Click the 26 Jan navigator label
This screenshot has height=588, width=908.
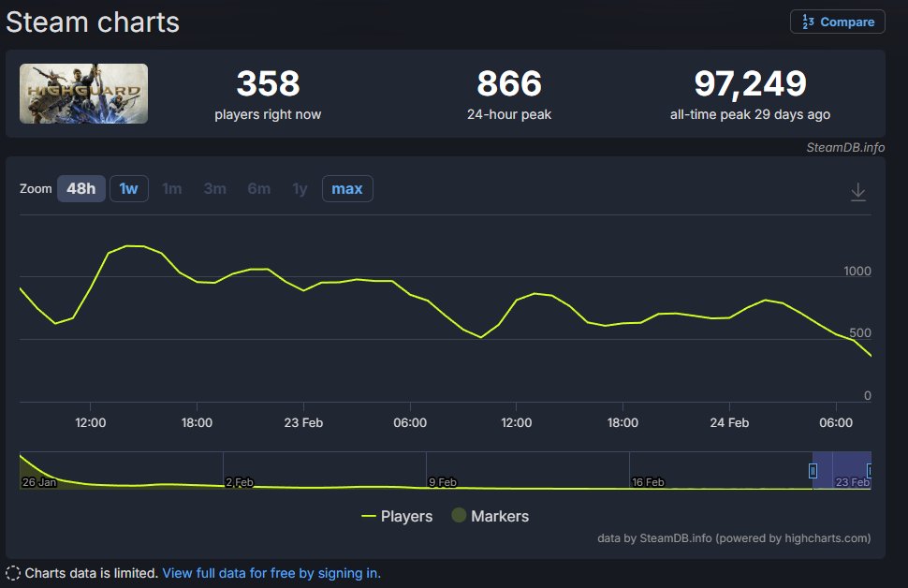tap(39, 482)
